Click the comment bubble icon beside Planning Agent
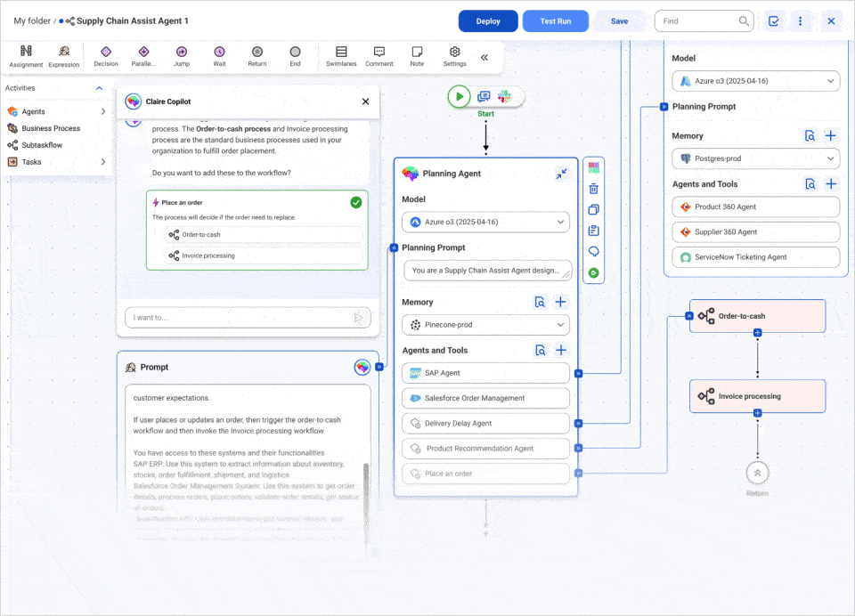 (594, 251)
